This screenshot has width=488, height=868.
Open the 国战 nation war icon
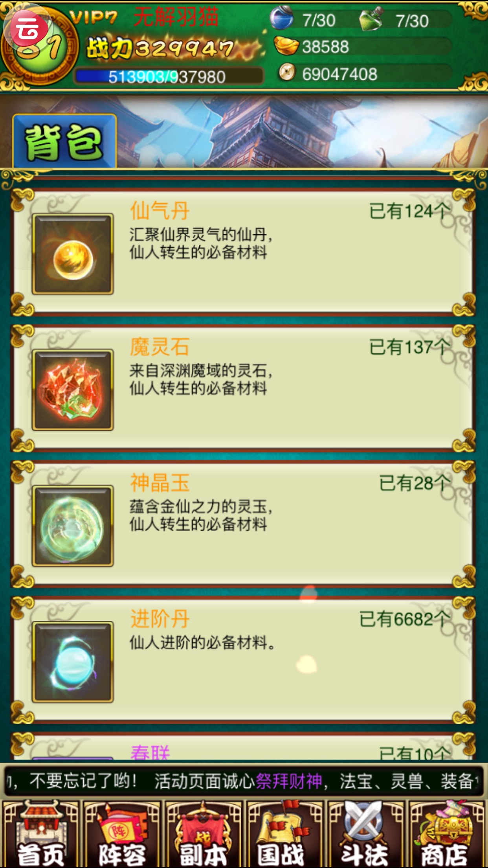[284, 834]
